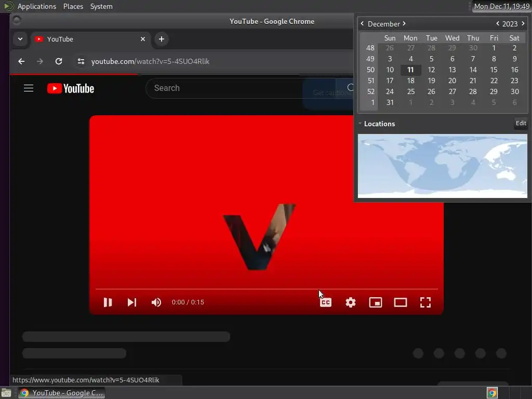Switch to the YouTube tab
The image size is (532, 399).
(90, 39)
